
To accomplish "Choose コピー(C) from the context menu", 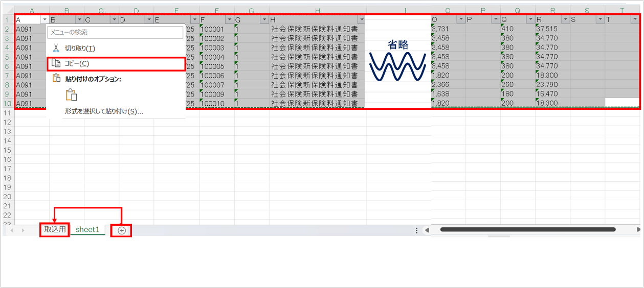I will click(x=116, y=63).
